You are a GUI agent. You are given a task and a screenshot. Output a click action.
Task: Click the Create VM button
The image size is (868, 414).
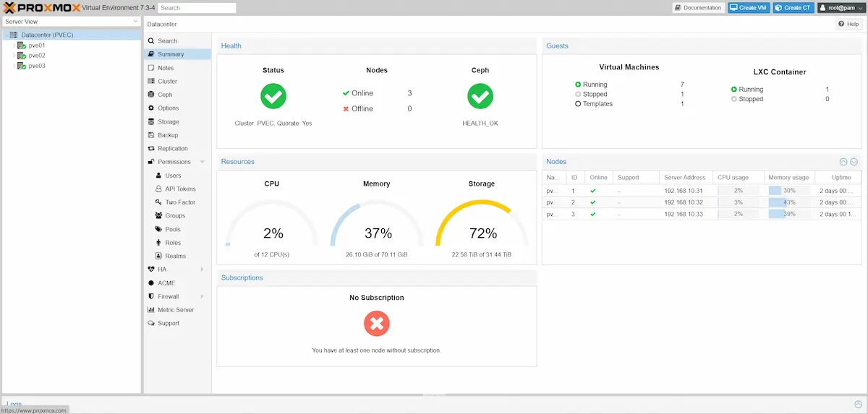[x=748, y=8]
